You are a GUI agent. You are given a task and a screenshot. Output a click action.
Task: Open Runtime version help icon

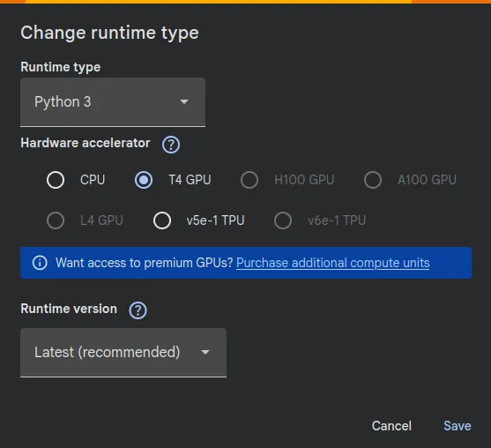click(x=138, y=310)
